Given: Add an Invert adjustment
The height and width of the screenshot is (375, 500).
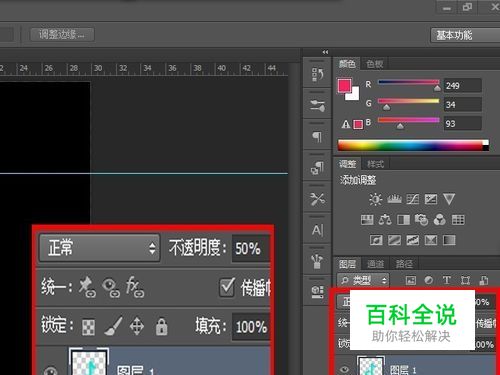Looking at the screenshot, I should click(376, 240).
